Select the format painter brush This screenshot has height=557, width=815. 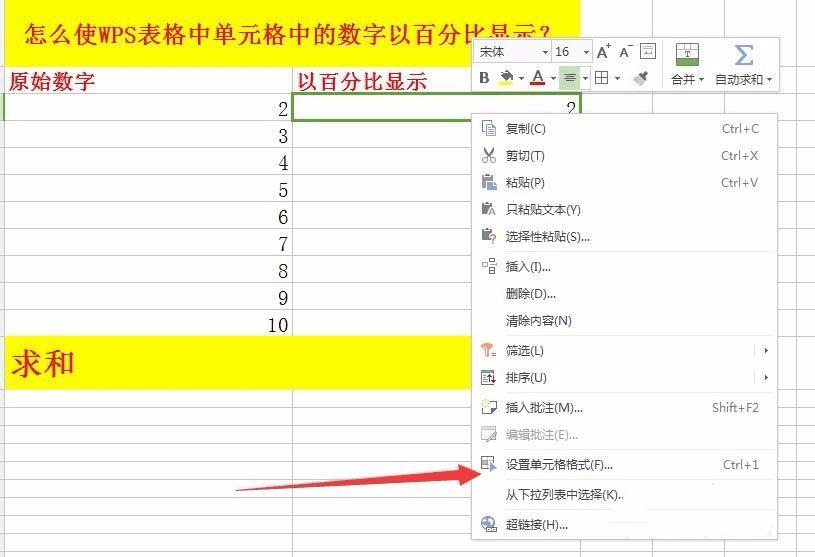coord(641,78)
